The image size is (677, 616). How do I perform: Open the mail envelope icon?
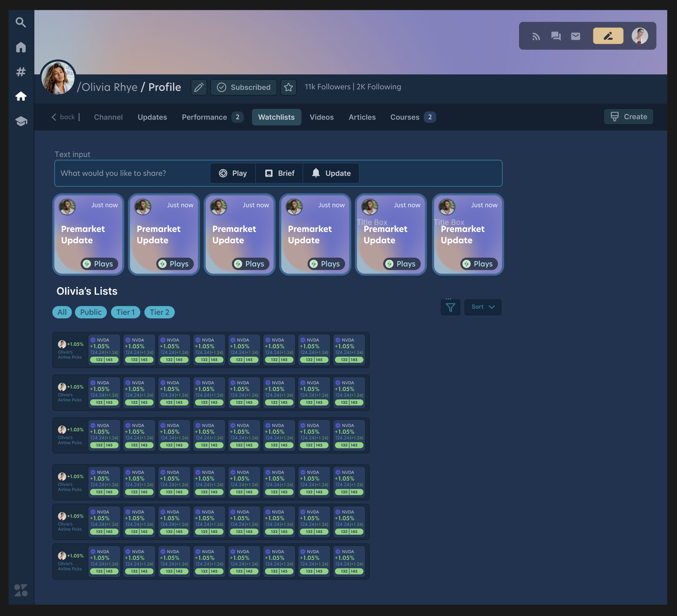pos(576,36)
